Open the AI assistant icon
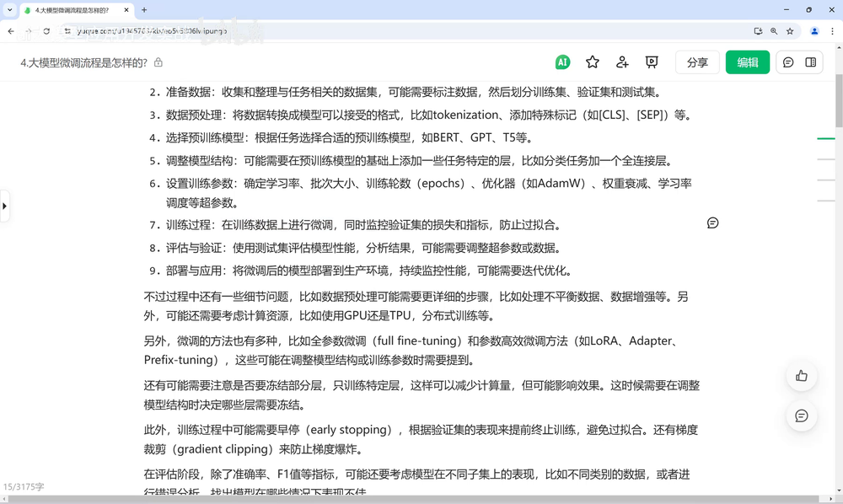The width and height of the screenshot is (843, 504). coord(562,62)
